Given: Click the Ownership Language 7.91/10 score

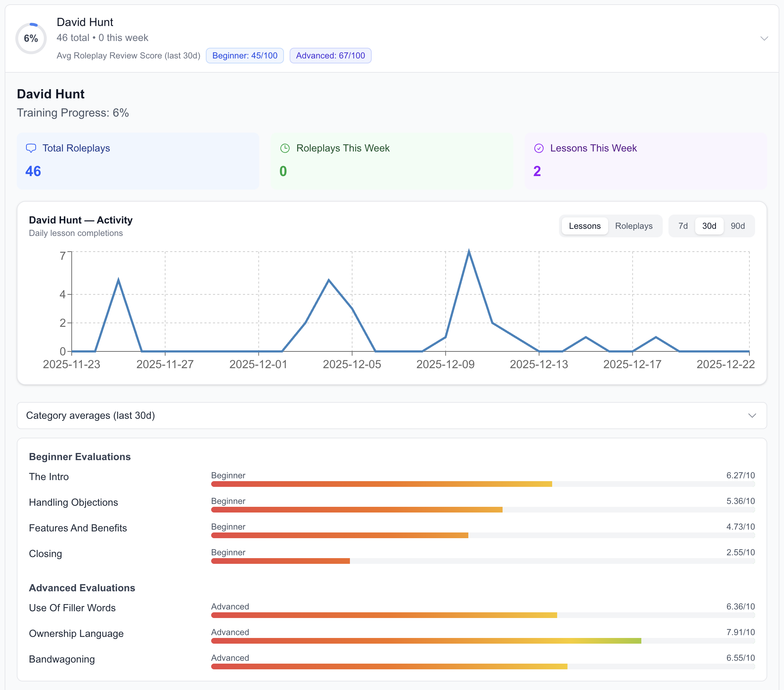Looking at the screenshot, I should pos(740,632).
